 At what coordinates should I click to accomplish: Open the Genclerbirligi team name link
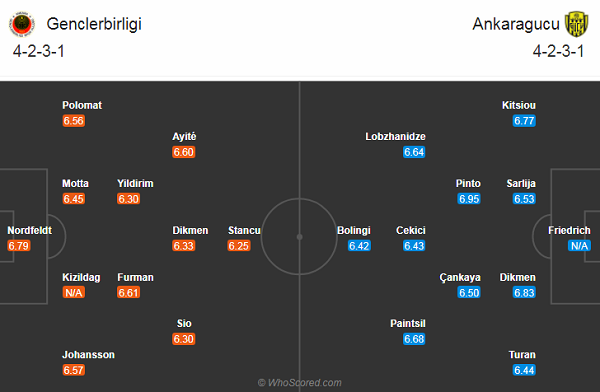point(94,24)
